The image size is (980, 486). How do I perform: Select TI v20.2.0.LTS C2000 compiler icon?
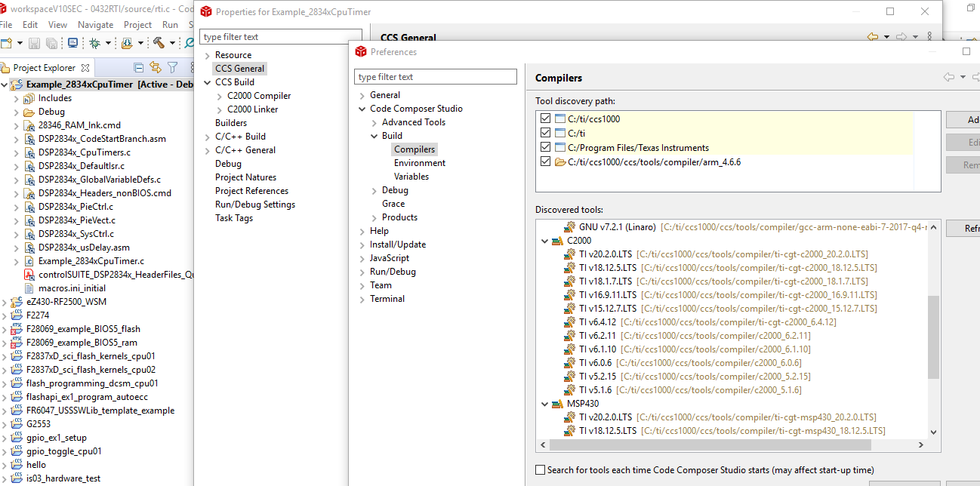(570, 254)
